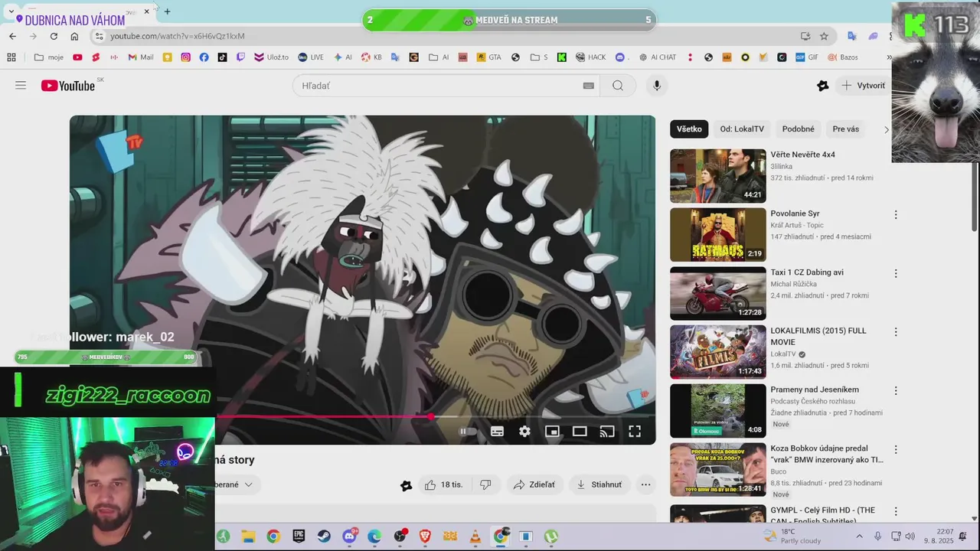
Task: Open the Vytvoriť create button
Action: [863, 86]
